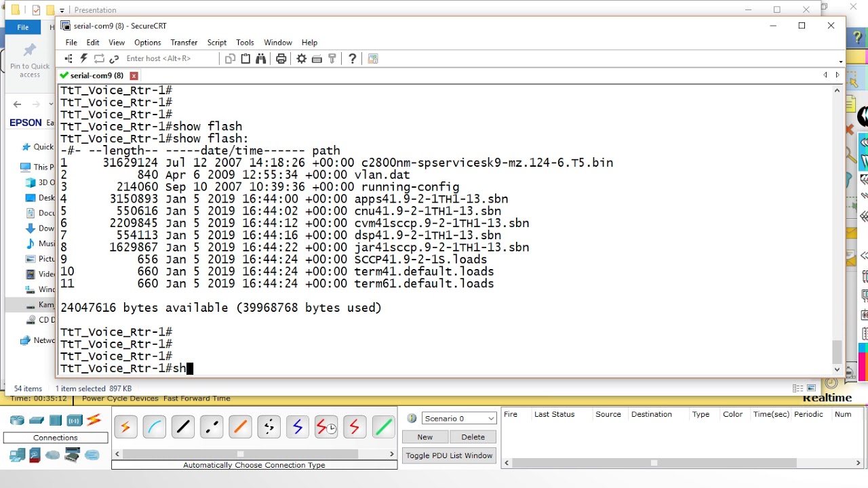Choose automatic connection lightning type

click(x=125, y=427)
